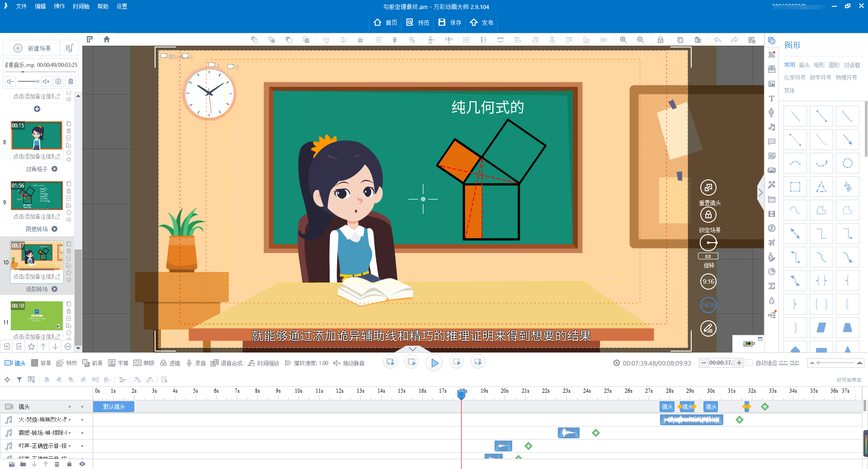This screenshot has height=469, width=868.
Task: Switch canvas ratio to 9:16
Action: click(x=708, y=281)
